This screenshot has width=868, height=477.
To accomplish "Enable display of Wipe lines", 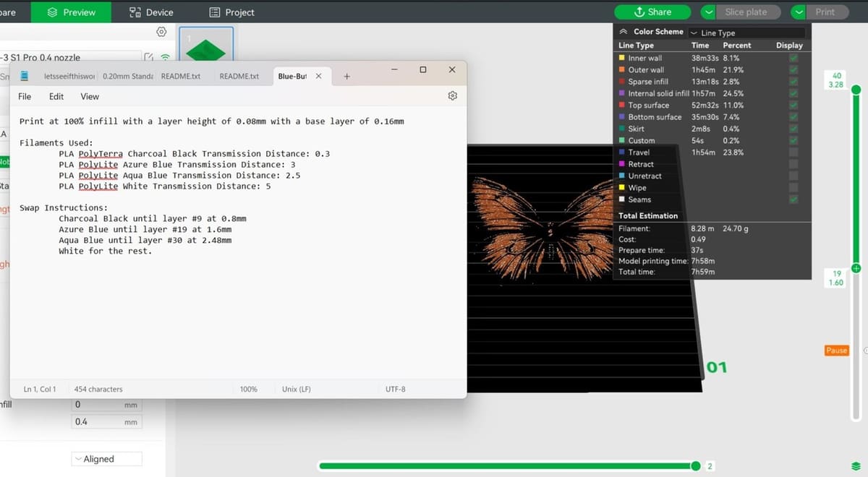I will [x=795, y=188].
